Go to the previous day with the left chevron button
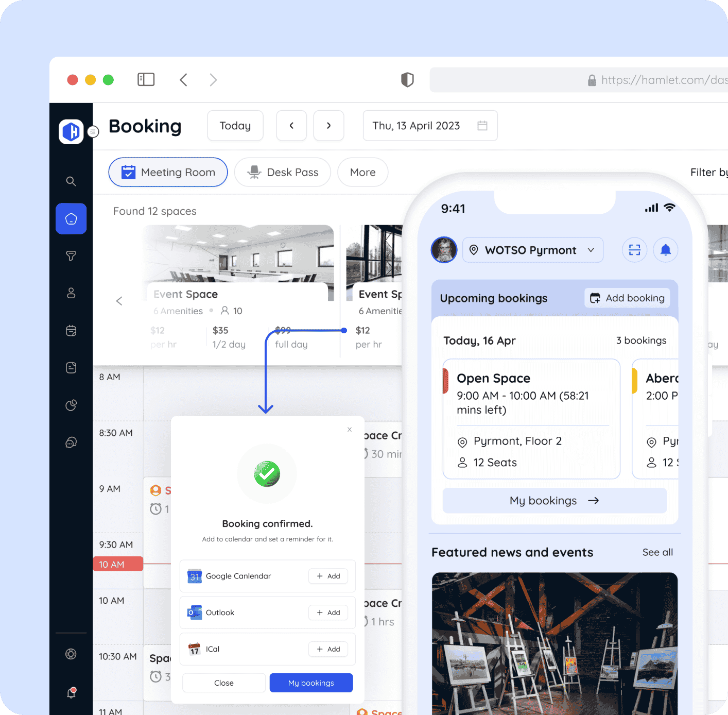 (x=291, y=126)
